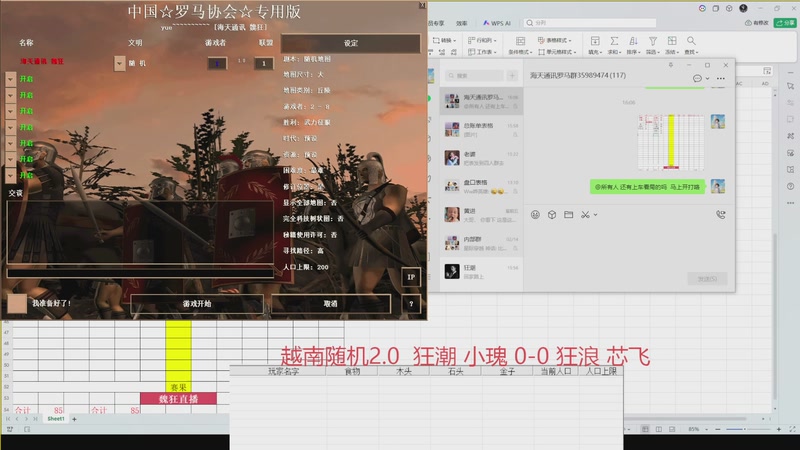Click the red 魏狂直播 cell in spreadsheet
Viewport: 800px width, 450px height.
pos(179,398)
